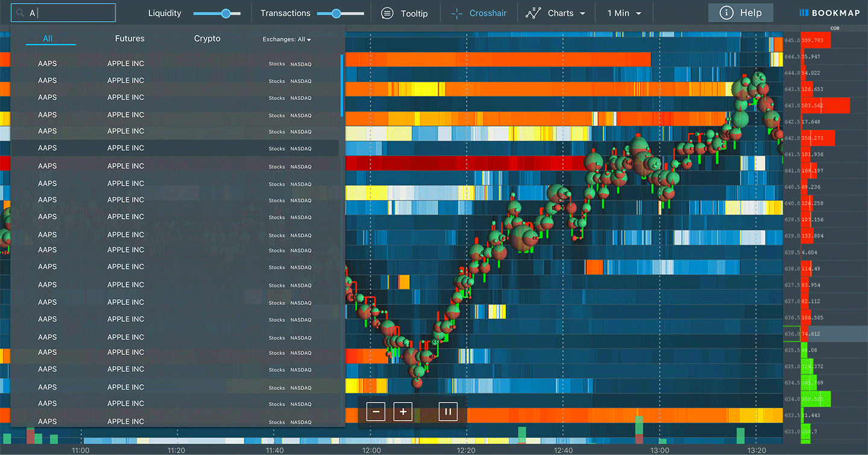
Task: Click the Help info circle icon
Action: (x=726, y=13)
